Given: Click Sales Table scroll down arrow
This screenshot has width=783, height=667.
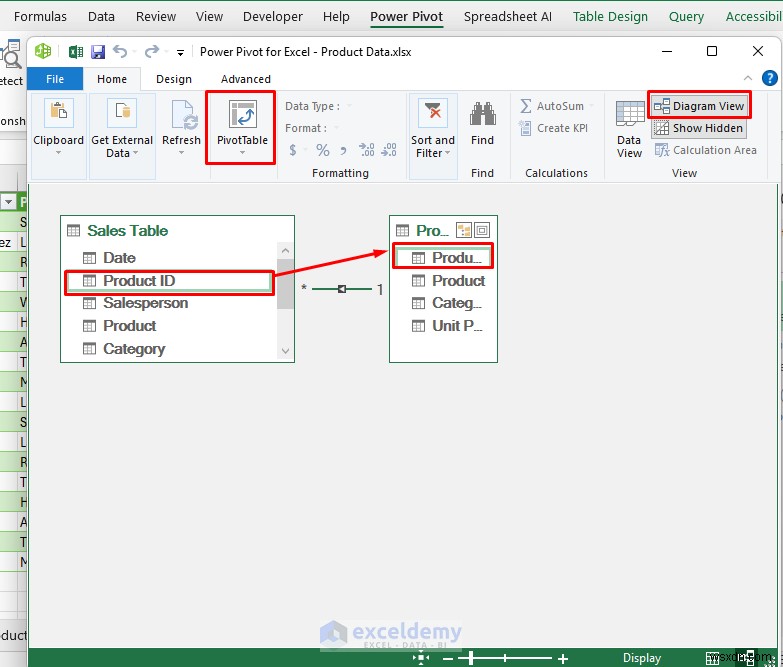Looking at the screenshot, I should pyautogui.click(x=285, y=351).
